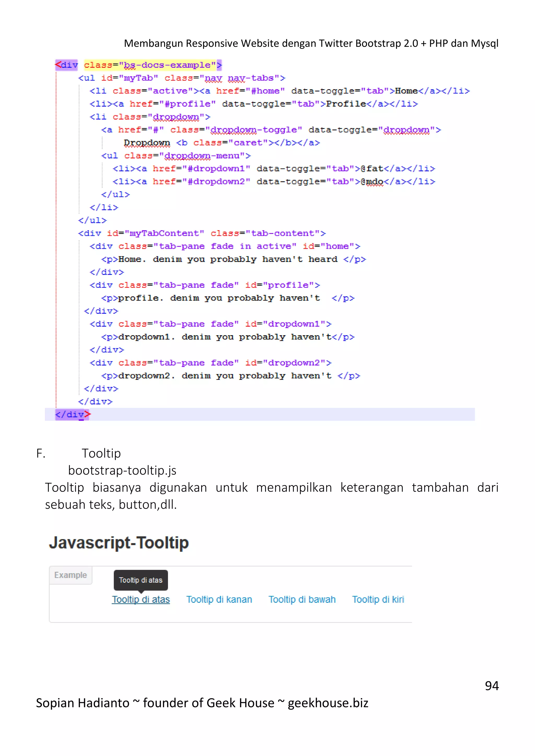Click the '<p>profile. denim you probably' line

pos(228,298)
